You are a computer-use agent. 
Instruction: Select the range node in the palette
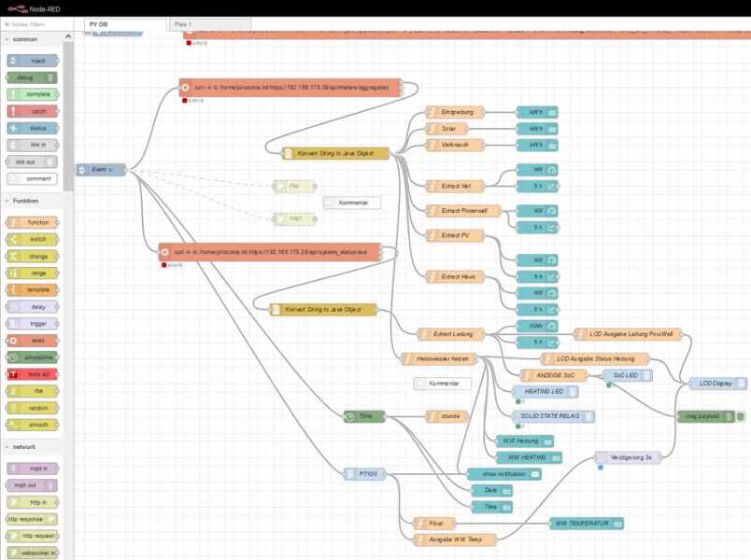32,273
